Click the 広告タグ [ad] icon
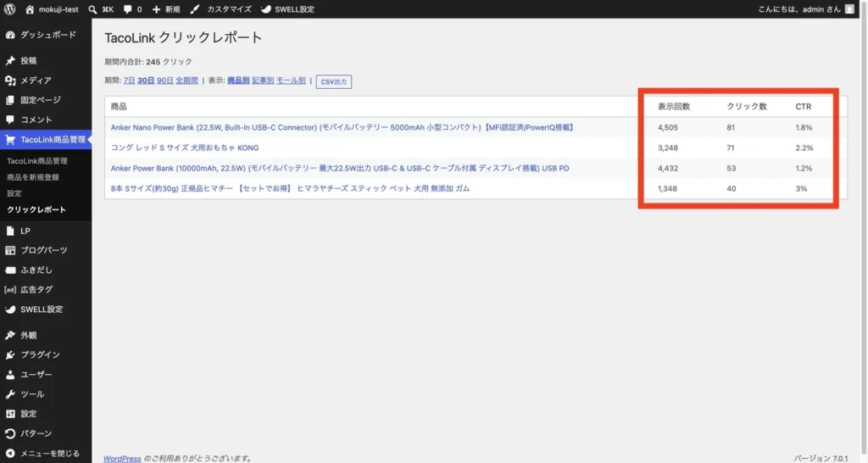 pos(10,290)
